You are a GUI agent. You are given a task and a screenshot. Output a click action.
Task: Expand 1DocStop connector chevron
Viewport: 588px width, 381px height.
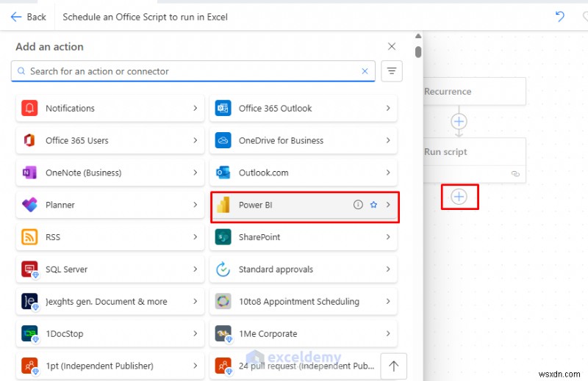pos(195,334)
